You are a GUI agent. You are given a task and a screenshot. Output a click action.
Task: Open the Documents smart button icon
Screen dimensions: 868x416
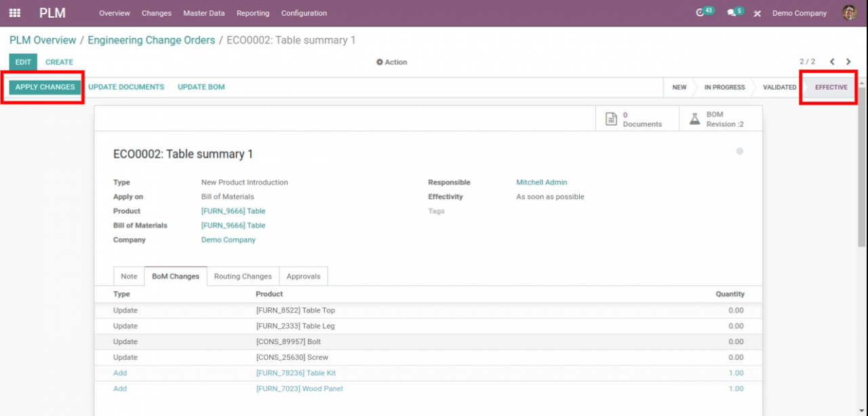click(x=612, y=117)
